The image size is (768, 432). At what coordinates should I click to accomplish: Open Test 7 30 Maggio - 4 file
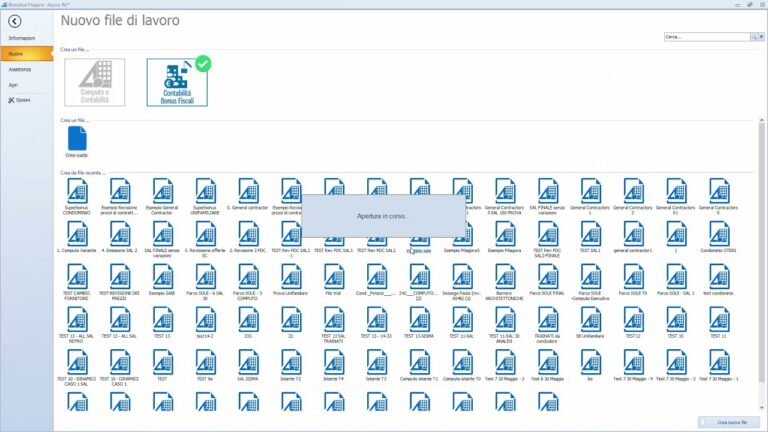633,365
